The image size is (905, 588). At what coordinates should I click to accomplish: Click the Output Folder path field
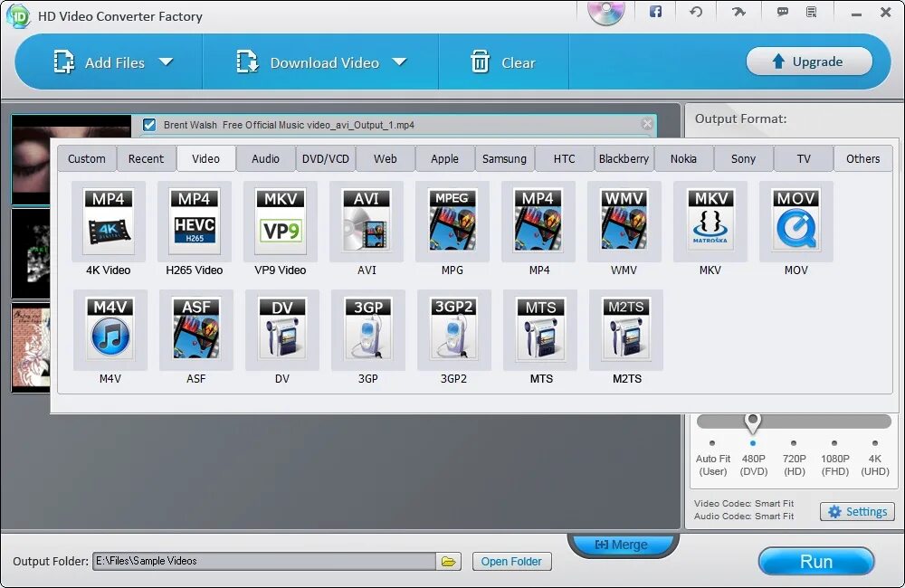(264, 562)
